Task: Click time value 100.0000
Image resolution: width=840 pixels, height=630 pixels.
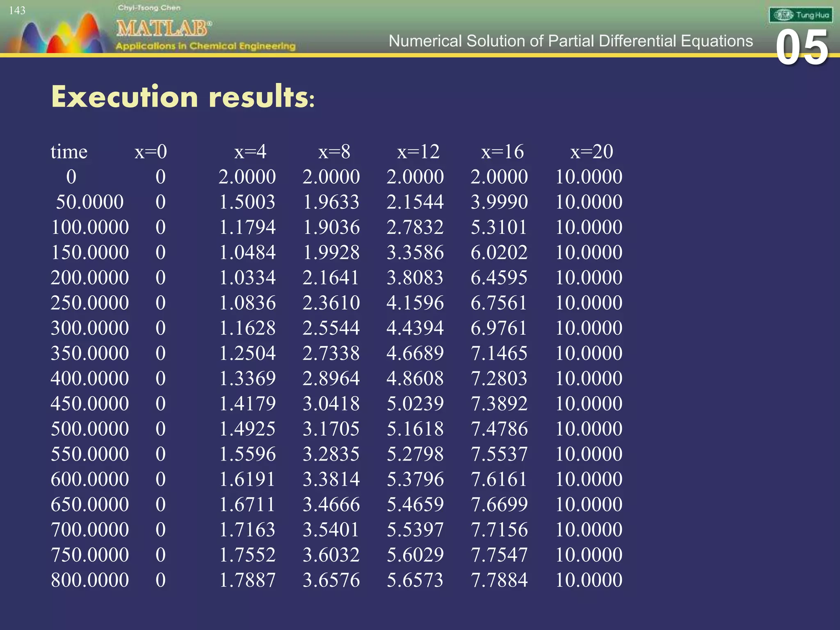Action: [90, 227]
